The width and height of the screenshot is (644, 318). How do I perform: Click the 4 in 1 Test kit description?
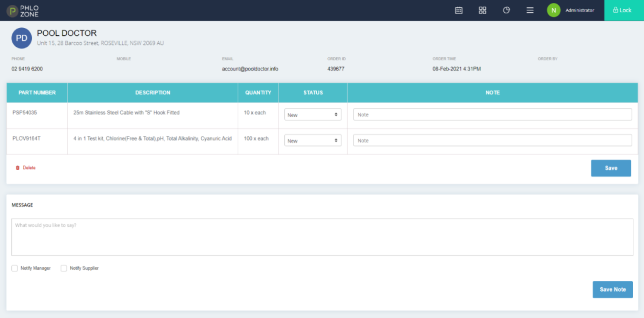click(x=152, y=138)
